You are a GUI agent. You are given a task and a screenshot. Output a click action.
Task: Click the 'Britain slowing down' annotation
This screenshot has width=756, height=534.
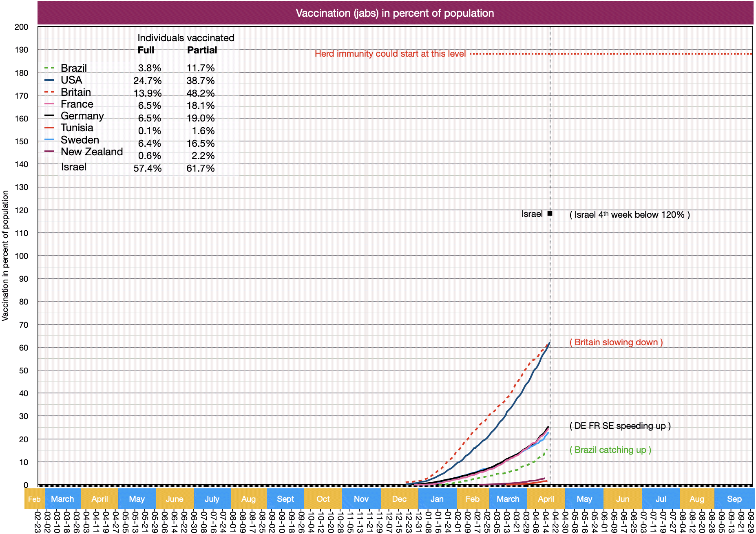[616, 342]
